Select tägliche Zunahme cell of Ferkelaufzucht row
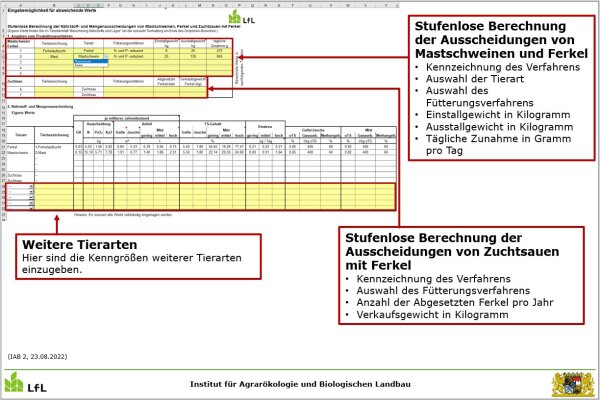Screen dimensions: 600x400 219,51
